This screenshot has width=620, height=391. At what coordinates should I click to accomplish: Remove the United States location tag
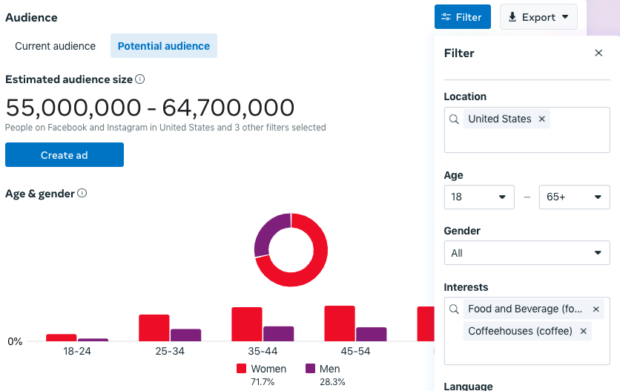point(542,119)
